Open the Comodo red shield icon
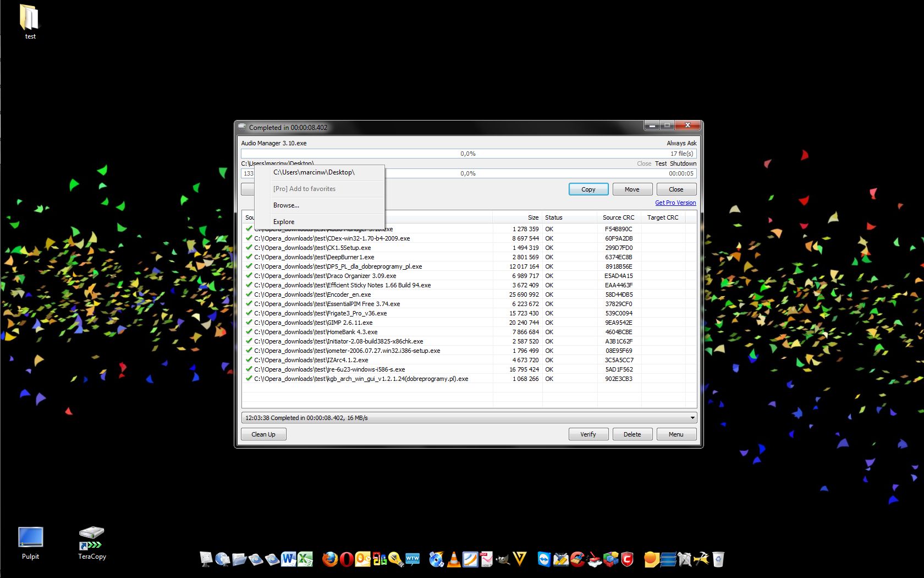Screen dimensions: 924x578 coord(627,559)
